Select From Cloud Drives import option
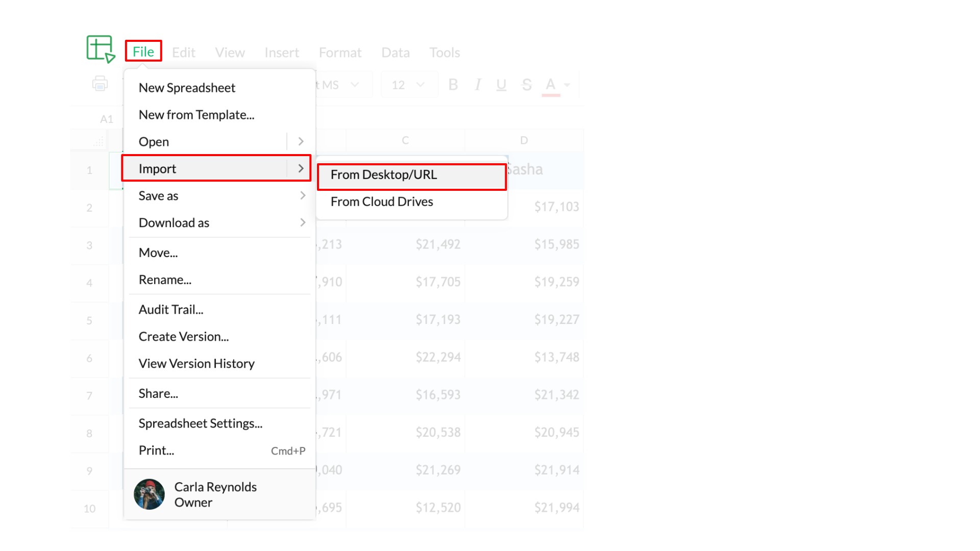The image size is (980, 551). click(x=382, y=202)
